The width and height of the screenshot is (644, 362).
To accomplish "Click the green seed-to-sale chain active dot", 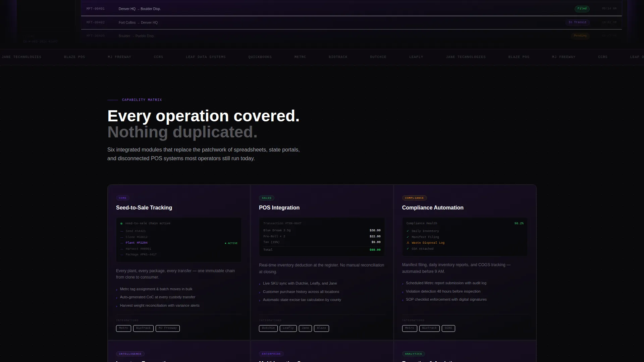I will click(x=121, y=224).
